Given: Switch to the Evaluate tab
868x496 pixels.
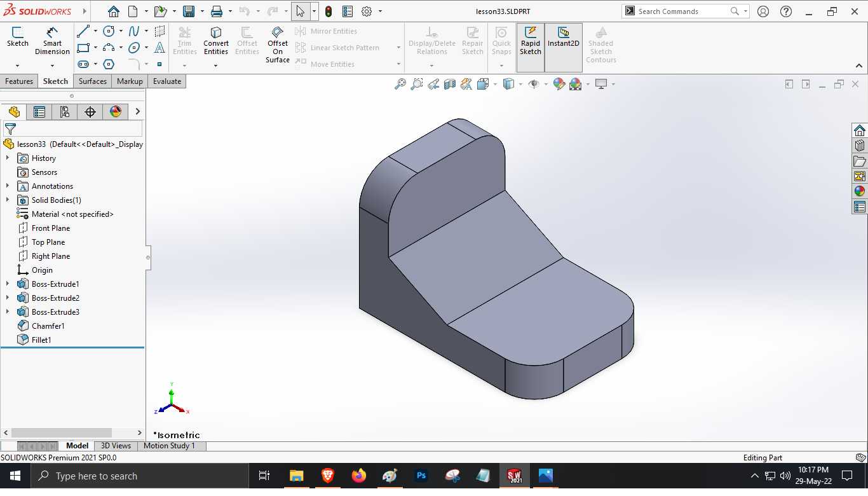Looking at the screenshot, I should click(x=167, y=81).
